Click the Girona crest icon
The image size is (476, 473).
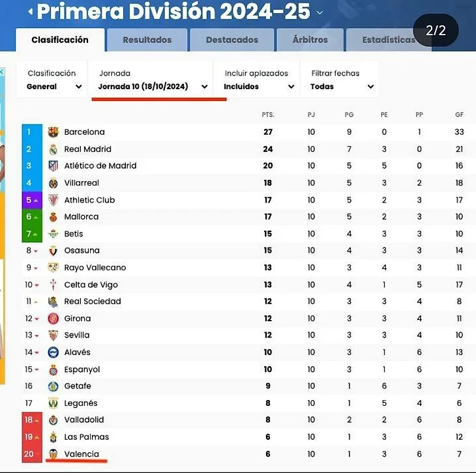(x=53, y=319)
